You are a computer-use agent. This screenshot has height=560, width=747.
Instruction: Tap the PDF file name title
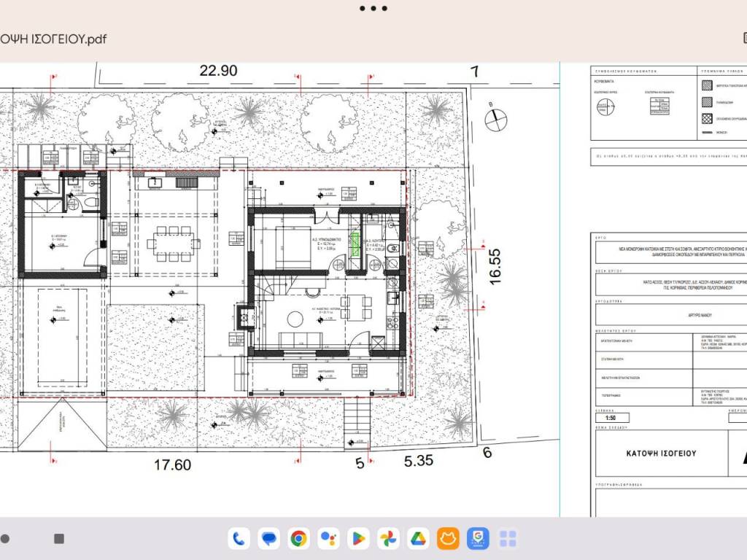pyautogui.click(x=53, y=39)
